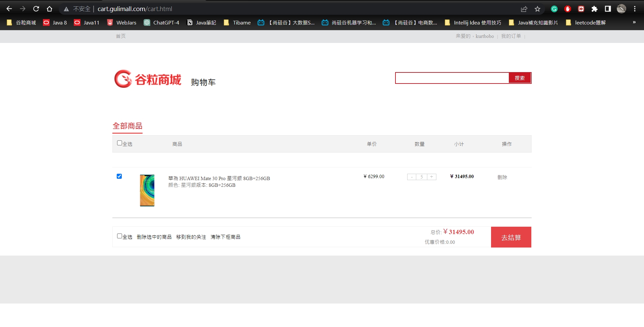Bookmark this page with the star
This screenshot has width=644, height=327.
(538, 9)
